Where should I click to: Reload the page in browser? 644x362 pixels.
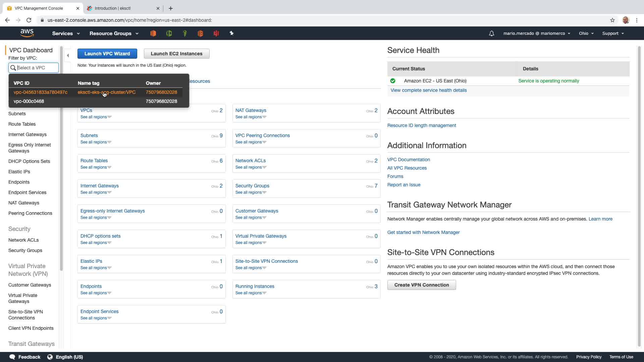click(x=29, y=20)
